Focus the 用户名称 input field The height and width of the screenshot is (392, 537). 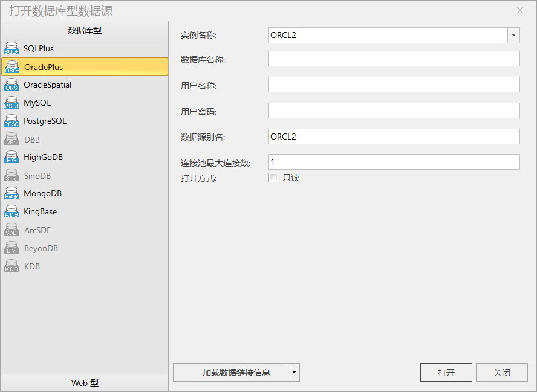(394, 85)
